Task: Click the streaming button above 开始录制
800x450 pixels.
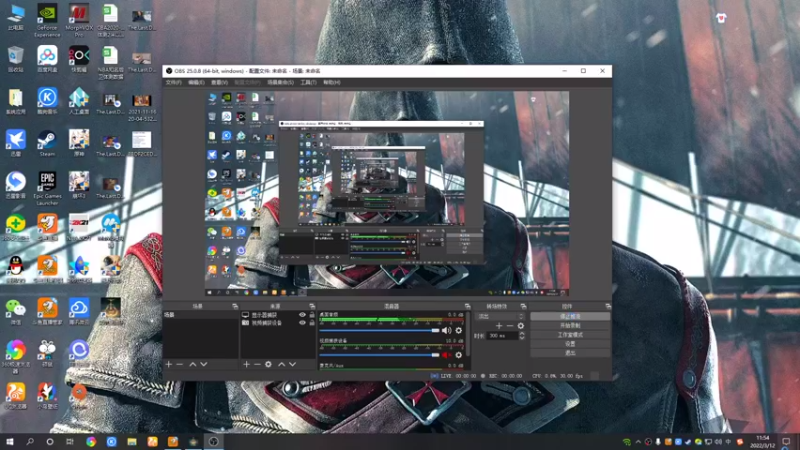Action: pos(570,316)
